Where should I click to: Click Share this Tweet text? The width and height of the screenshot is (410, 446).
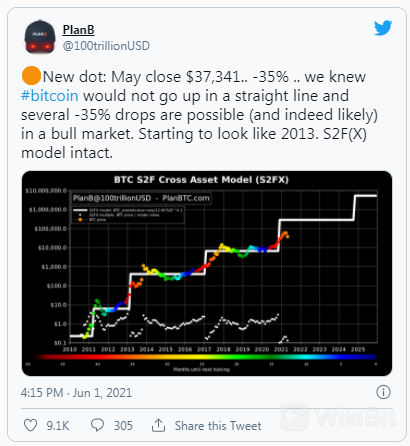click(x=218, y=426)
